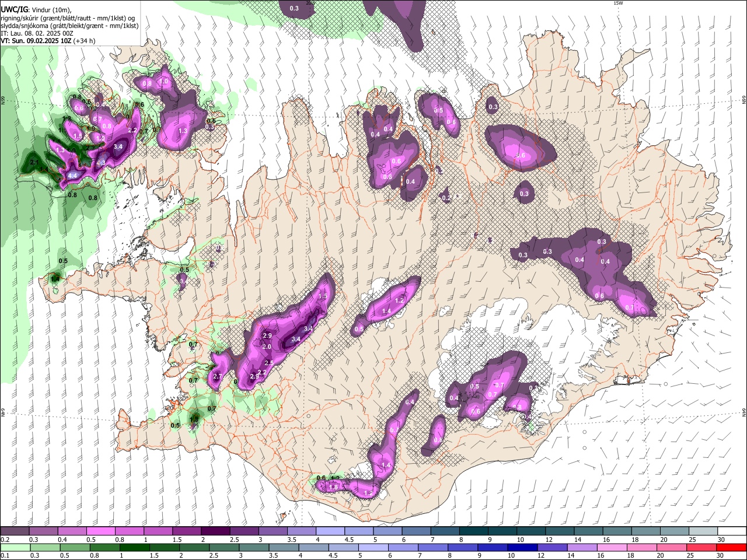Viewport: 747px width, 560px height.
Task: Select the bottom-row legend swatch between 8 and 9
Action: pos(462,547)
